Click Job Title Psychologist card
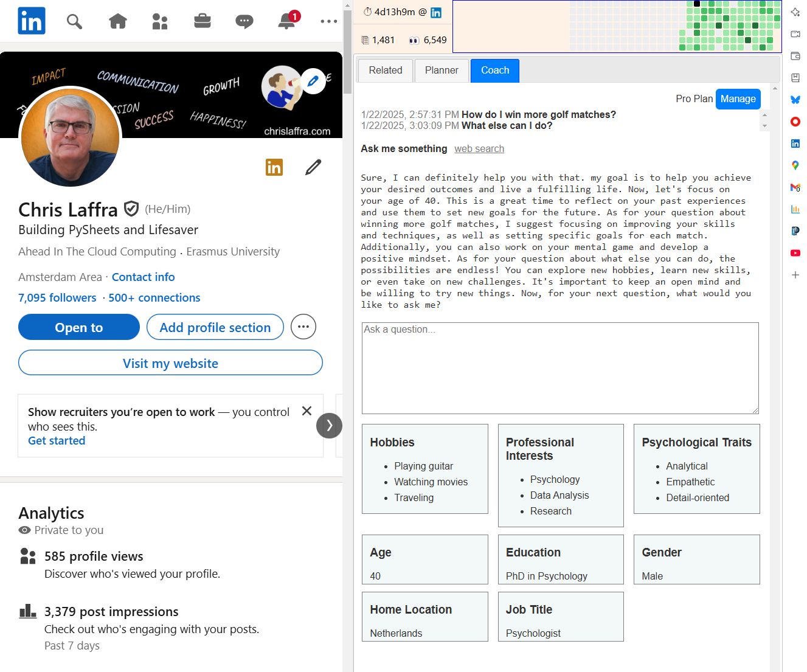The width and height of the screenshot is (807, 672). coord(561,617)
